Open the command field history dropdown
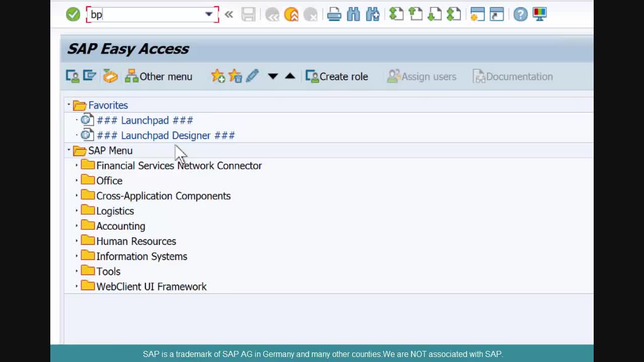644x362 pixels. pyautogui.click(x=209, y=15)
